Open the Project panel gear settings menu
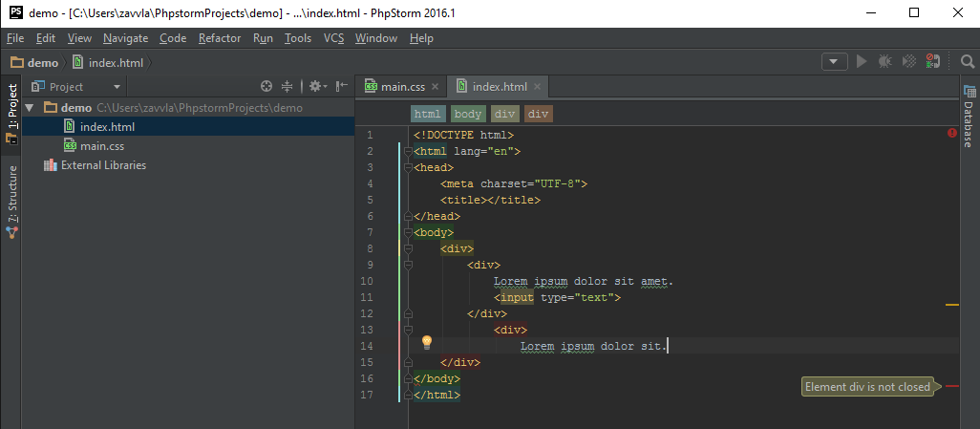Image resolution: width=980 pixels, height=429 pixels. 318,86
